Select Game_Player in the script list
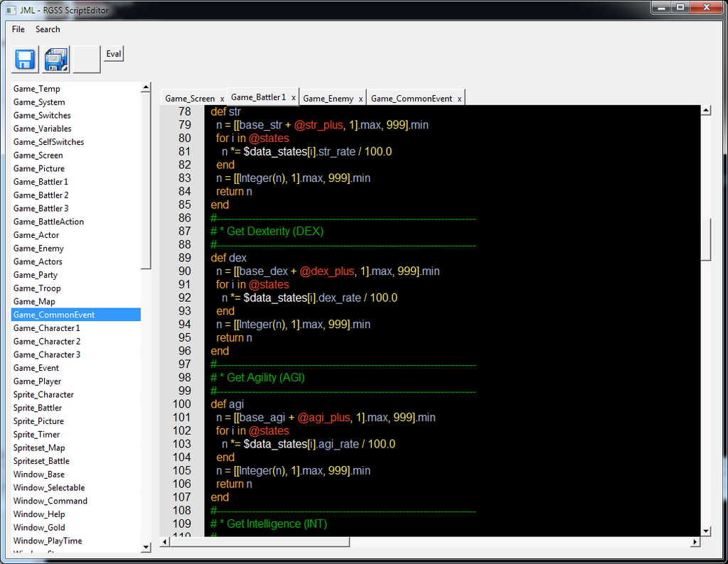This screenshot has width=728, height=564. pos(75,381)
